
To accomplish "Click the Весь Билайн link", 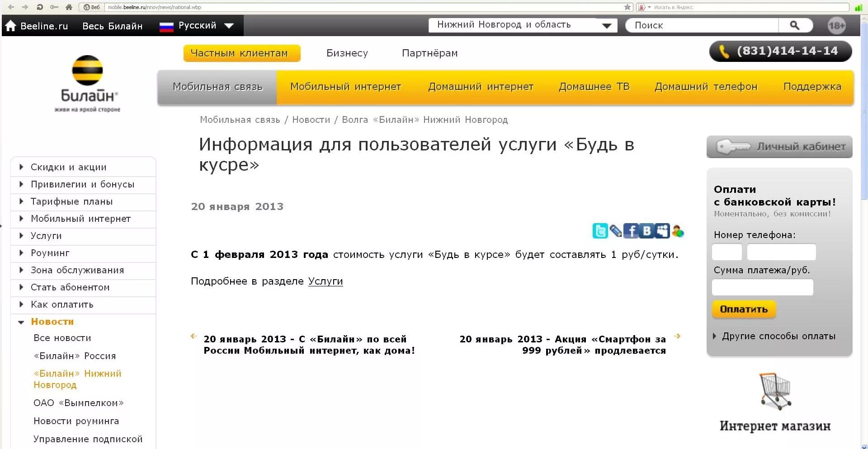I will click(x=112, y=26).
